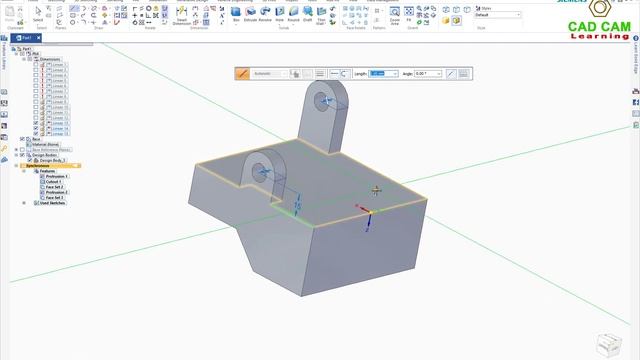Screen dimensions: 640x360
Task: Click the shaded view style cube icon
Action: click(x=445, y=20)
